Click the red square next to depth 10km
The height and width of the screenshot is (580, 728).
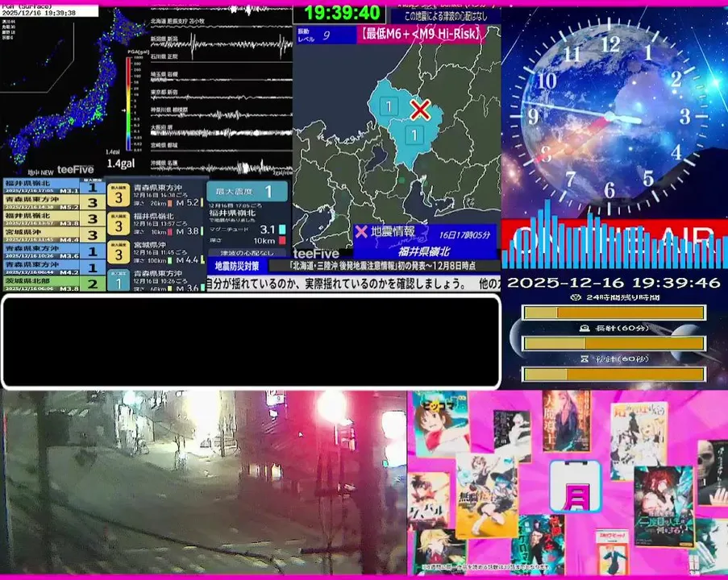(282, 240)
